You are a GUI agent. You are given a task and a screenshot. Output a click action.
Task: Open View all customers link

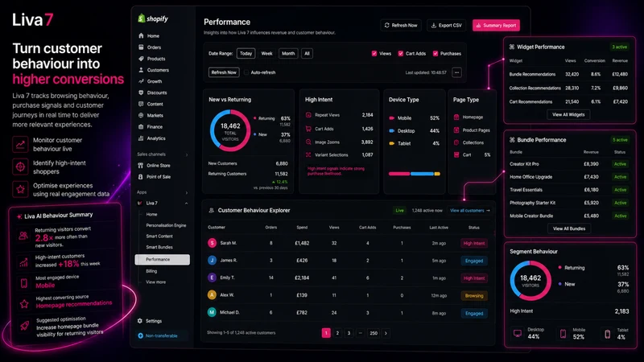[470, 211]
